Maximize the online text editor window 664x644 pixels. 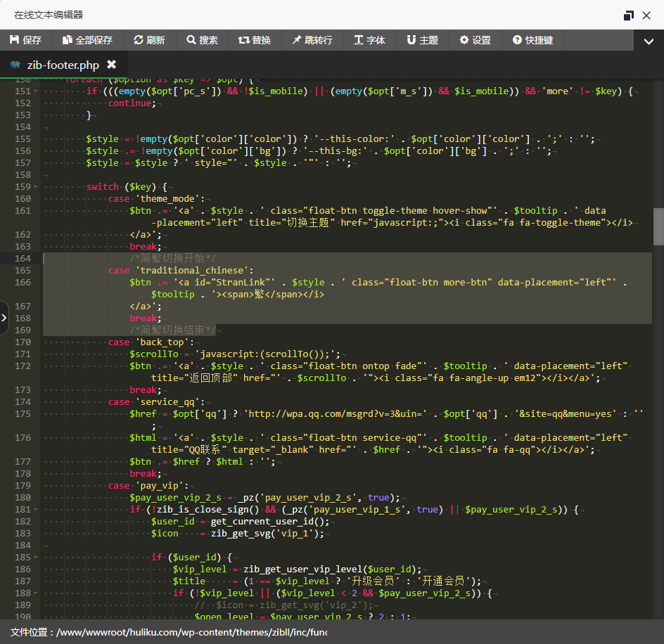click(628, 15)
